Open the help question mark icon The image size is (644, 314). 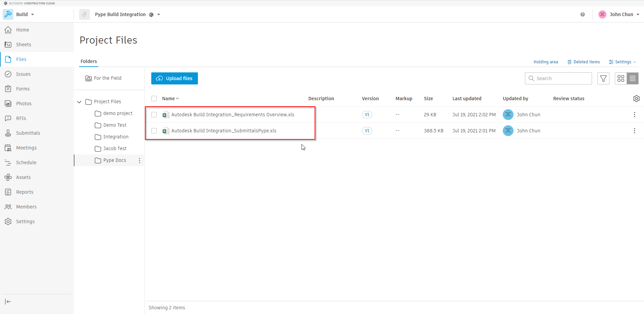click(x=583, y=14)
